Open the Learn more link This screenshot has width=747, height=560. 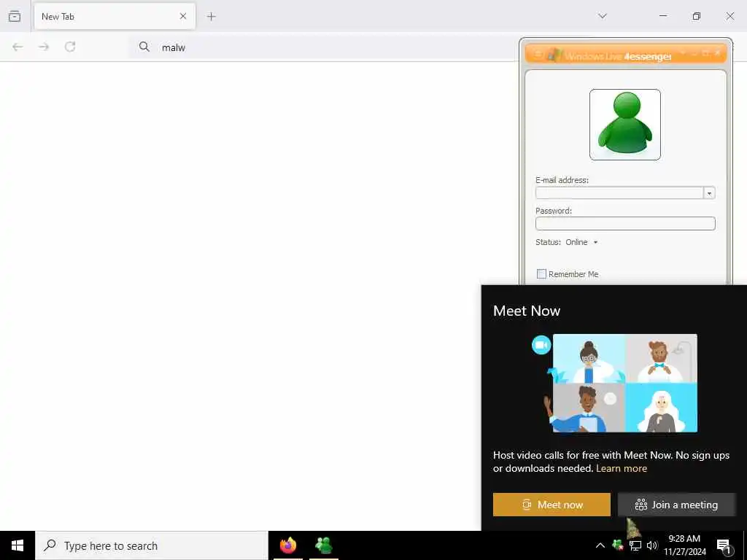622,469
